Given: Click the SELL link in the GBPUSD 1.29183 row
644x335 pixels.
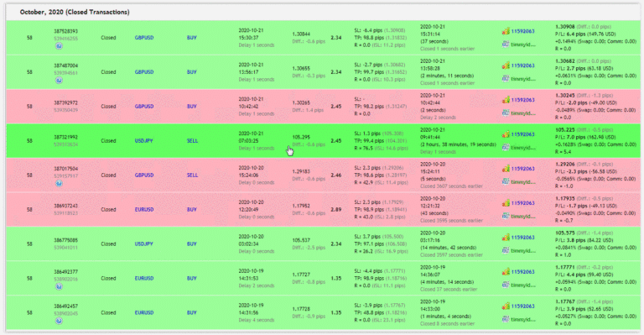Looking at the screenshot, I should 192,175.
